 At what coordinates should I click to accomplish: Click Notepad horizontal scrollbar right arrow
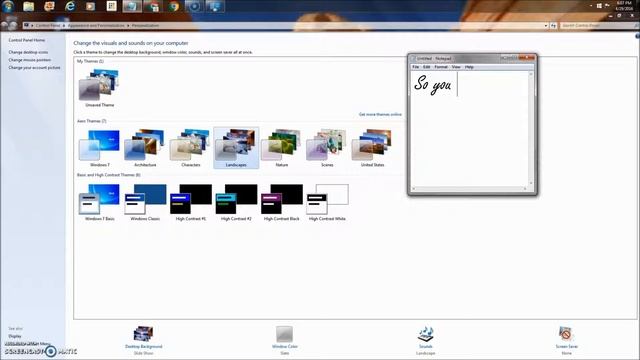click(x=525, y=189)
